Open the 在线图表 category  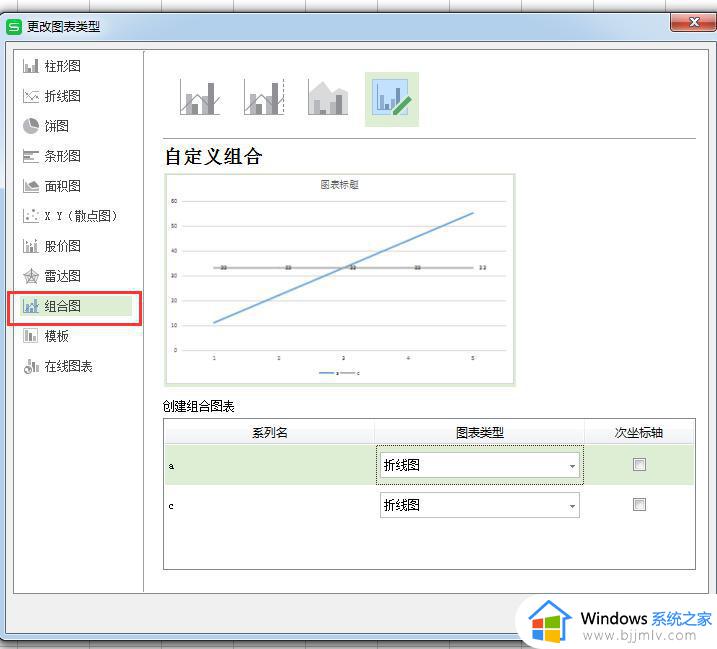(x=69, y=366)
